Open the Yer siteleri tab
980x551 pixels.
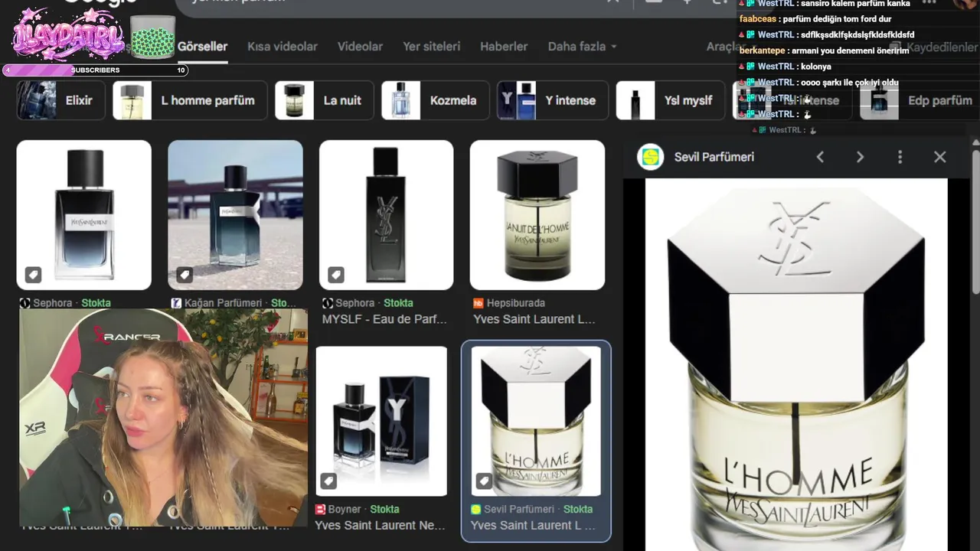[431, 46]
